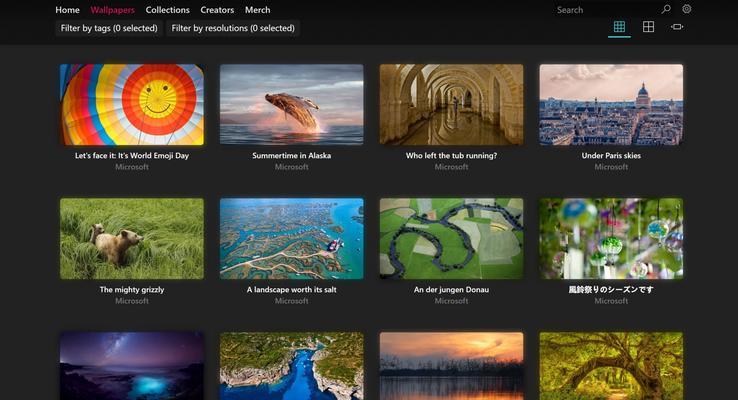
Task: Open the Summertime in Alaska whale wallpaper
Action: (x=292, y=104)
